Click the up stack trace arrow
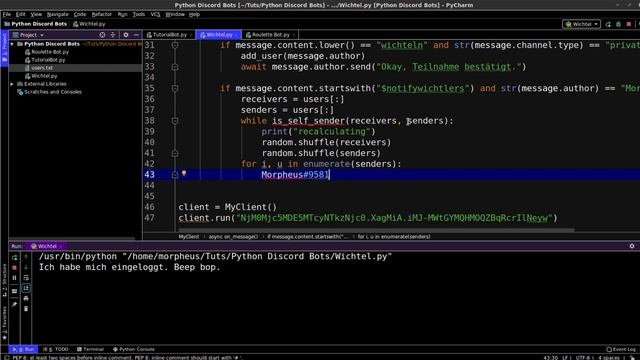Screen dimensions: 640x360 [26, 257]
